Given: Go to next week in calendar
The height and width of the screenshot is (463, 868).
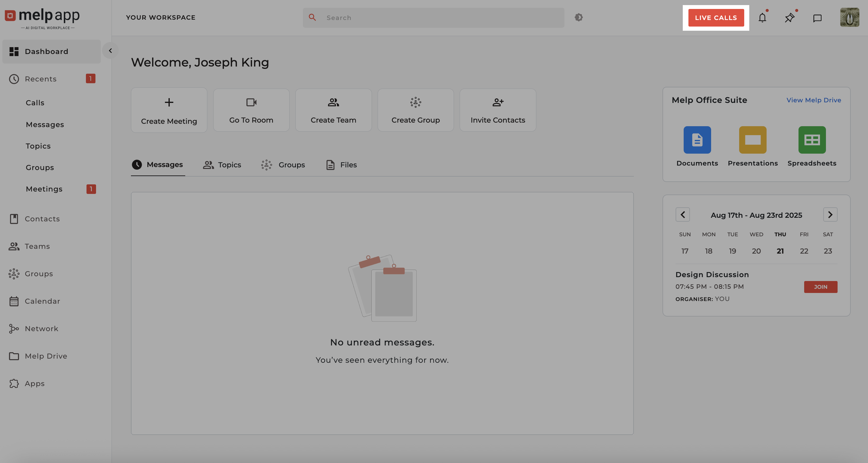Looking at the screenshot, I should click(830, 215).
